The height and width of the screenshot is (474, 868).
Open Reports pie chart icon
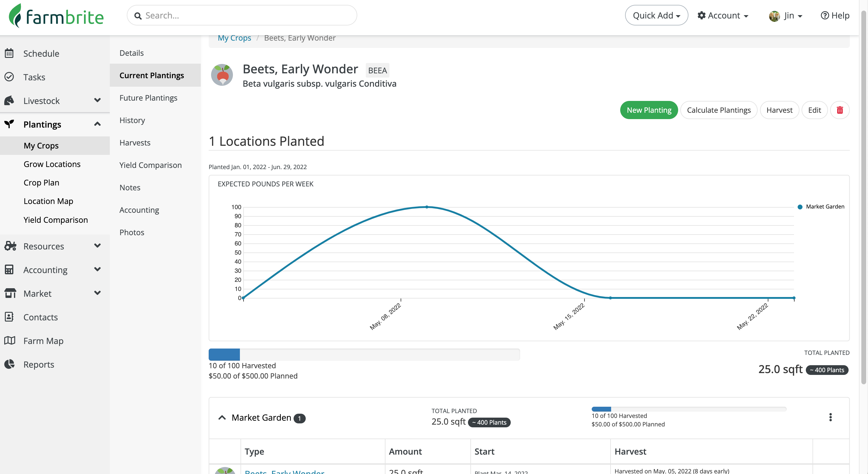[x=9, y=364]
